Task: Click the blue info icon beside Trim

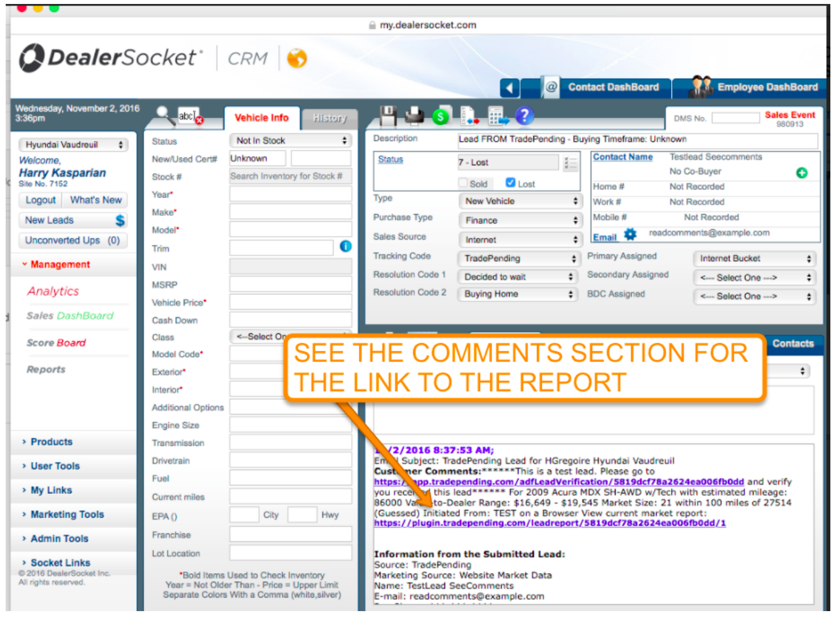Action: point(346,246)
